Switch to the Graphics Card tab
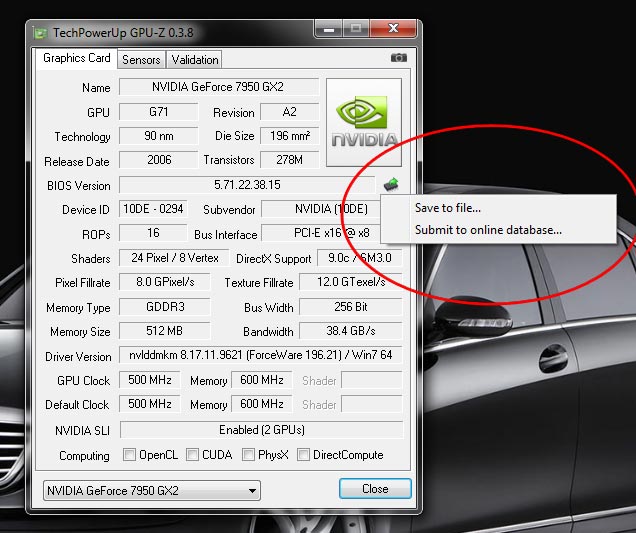Image resolution: width=636 pixels, height=533 pixels. [77, 58]
